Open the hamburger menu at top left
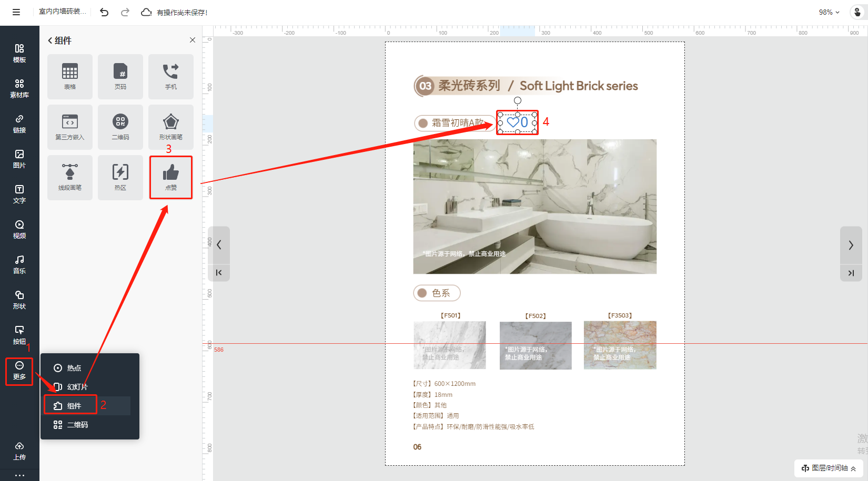868x481 pixels. click(16, 12)
